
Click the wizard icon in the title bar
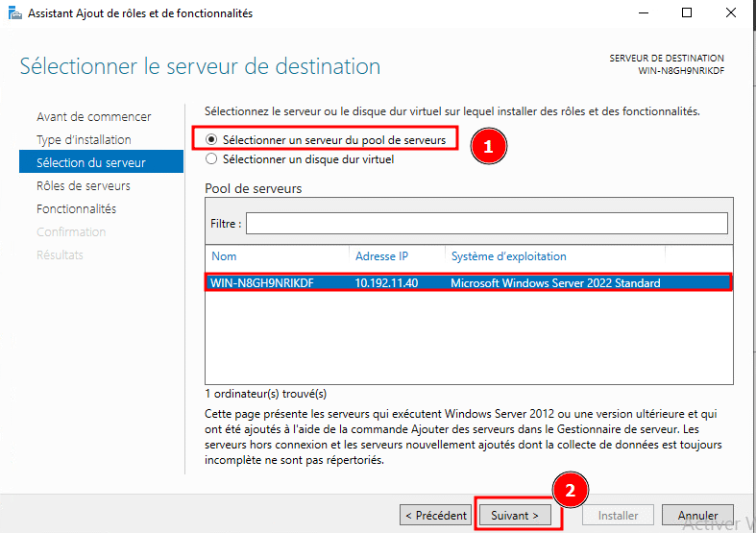(x=12, y=13)
